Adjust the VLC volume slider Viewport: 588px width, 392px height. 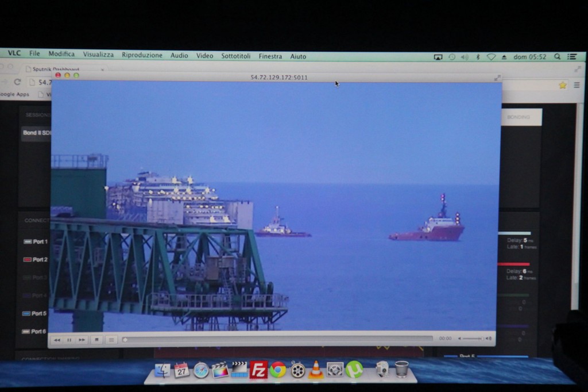pos(472,339)
